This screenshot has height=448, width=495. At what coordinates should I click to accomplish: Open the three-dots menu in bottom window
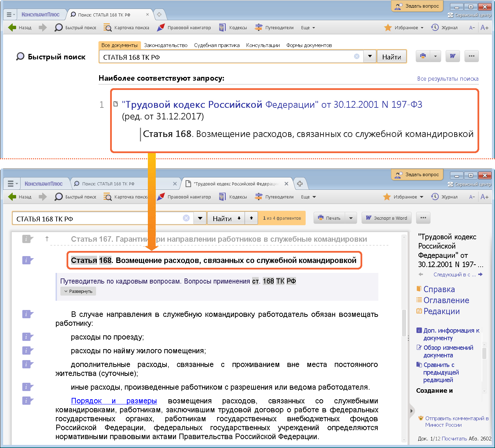[423, 218]
